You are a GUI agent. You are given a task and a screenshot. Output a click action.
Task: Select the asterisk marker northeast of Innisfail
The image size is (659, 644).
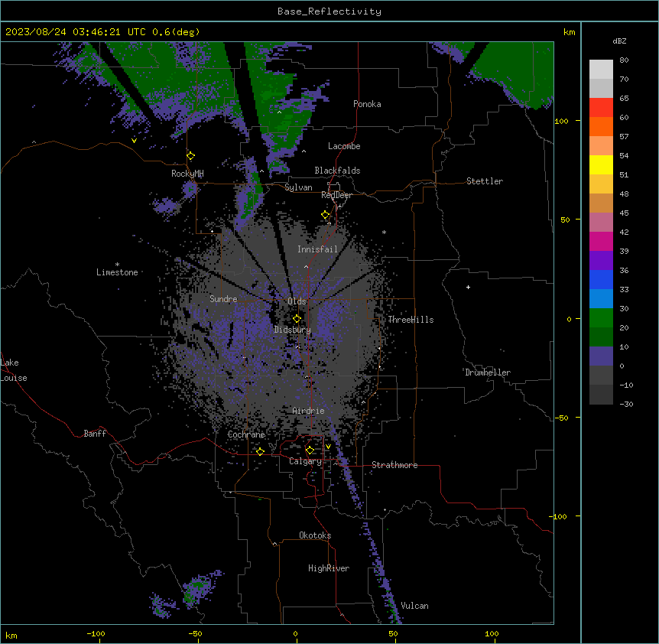pos(384,233)
